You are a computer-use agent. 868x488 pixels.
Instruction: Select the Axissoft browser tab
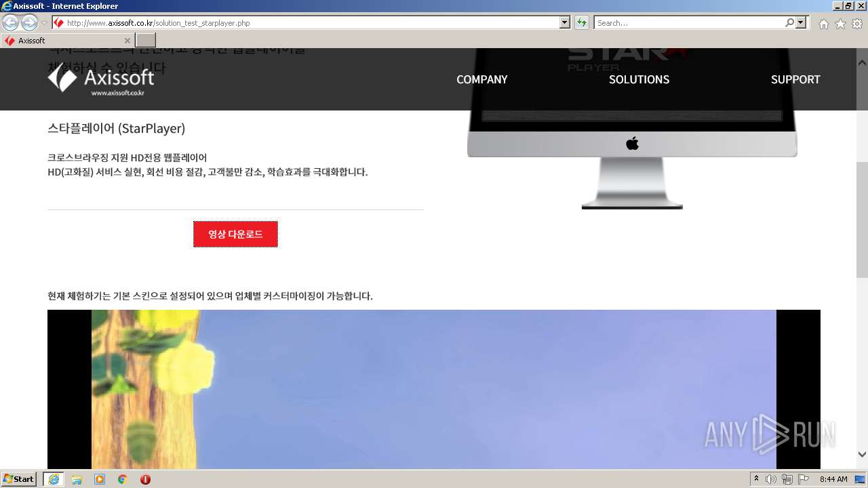(68, 41)
